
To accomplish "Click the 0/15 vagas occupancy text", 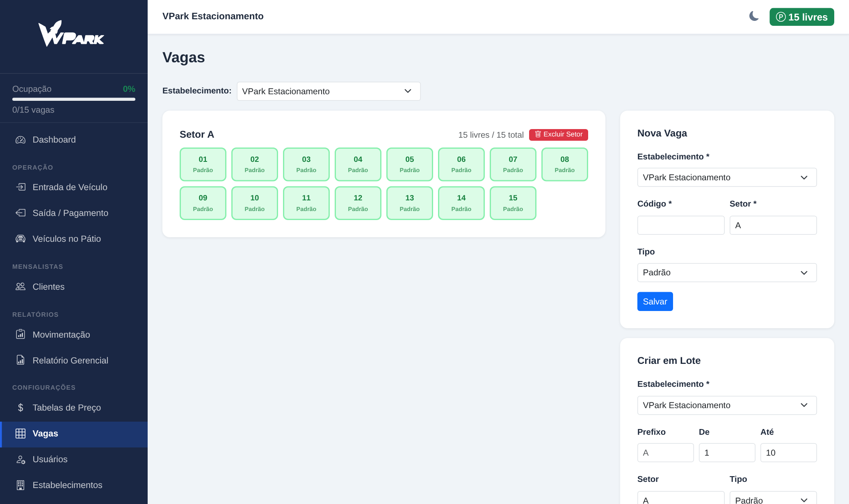I will (33, 110).
